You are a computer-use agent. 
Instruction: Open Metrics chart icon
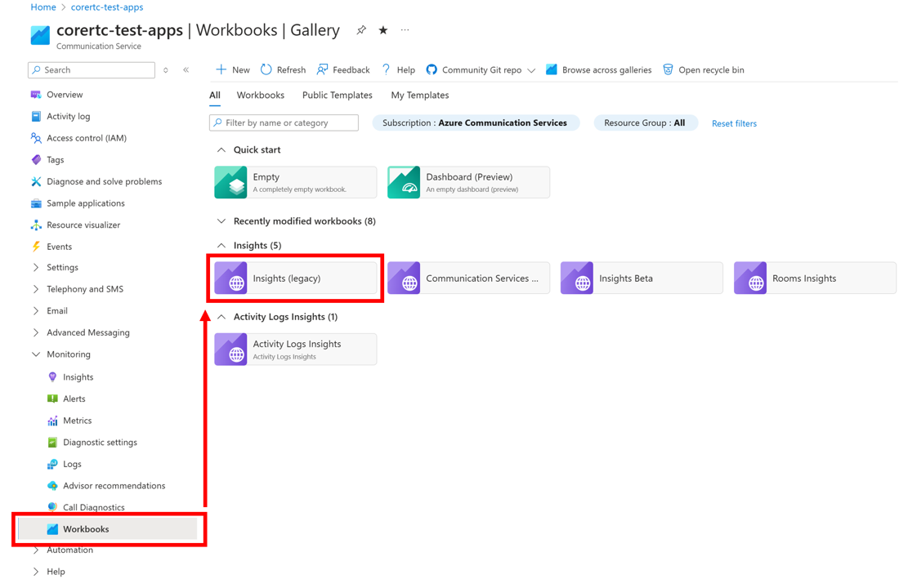[x=53, y=421]
